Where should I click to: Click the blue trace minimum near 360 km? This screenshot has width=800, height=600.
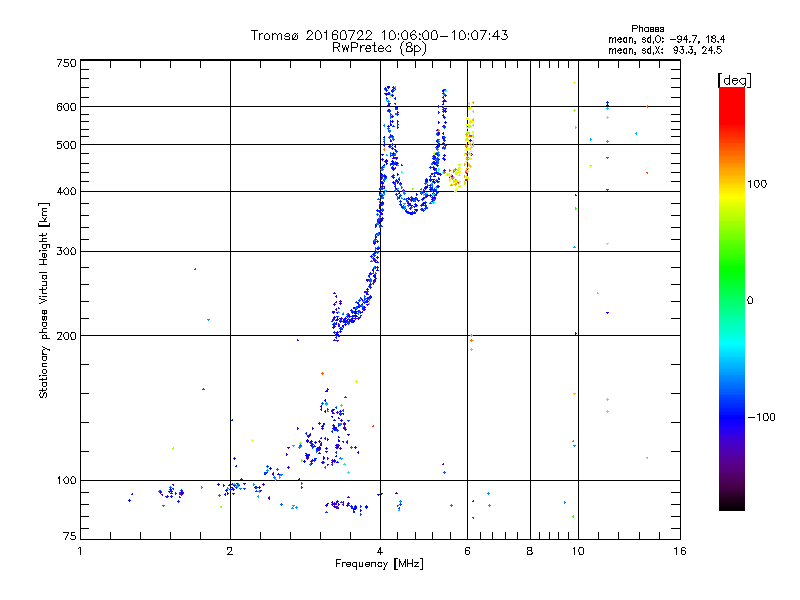coord(411,208)
